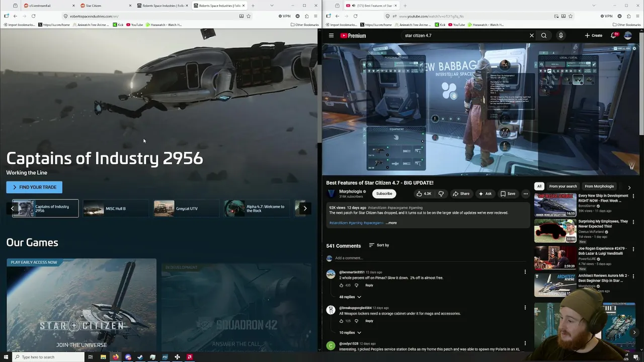The width and height of the screenshot is (644, 362).
Task: Share the video
Action: coord(461,194)
